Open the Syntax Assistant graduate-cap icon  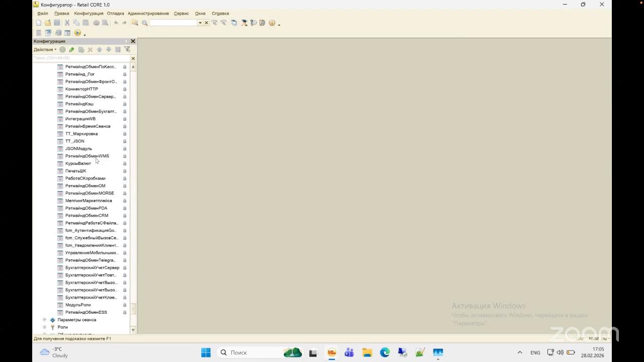point(244,23)
